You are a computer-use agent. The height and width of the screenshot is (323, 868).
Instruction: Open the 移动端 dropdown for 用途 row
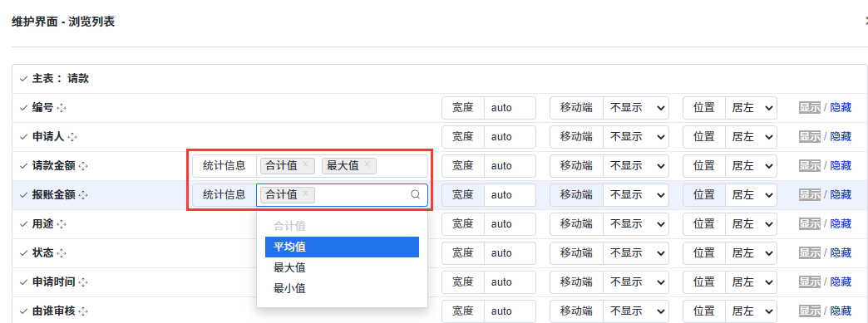coord(636,223)
